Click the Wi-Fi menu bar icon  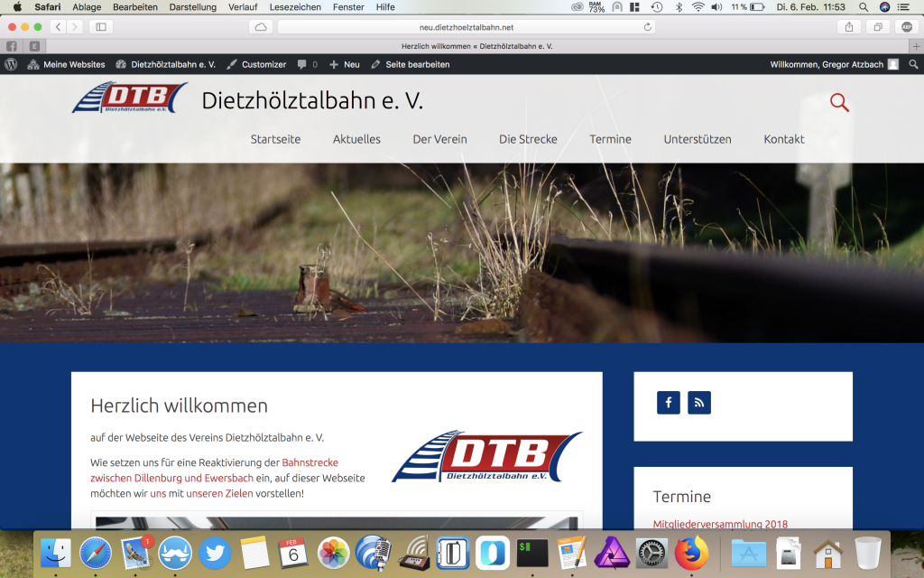698,7
